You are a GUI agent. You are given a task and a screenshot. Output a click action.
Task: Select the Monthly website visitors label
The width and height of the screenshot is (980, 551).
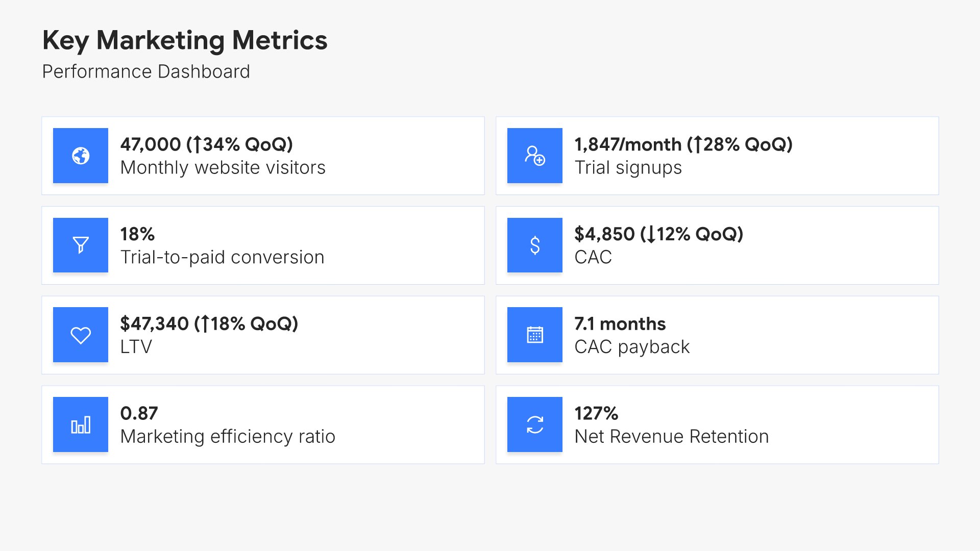(x=223, y=167)
